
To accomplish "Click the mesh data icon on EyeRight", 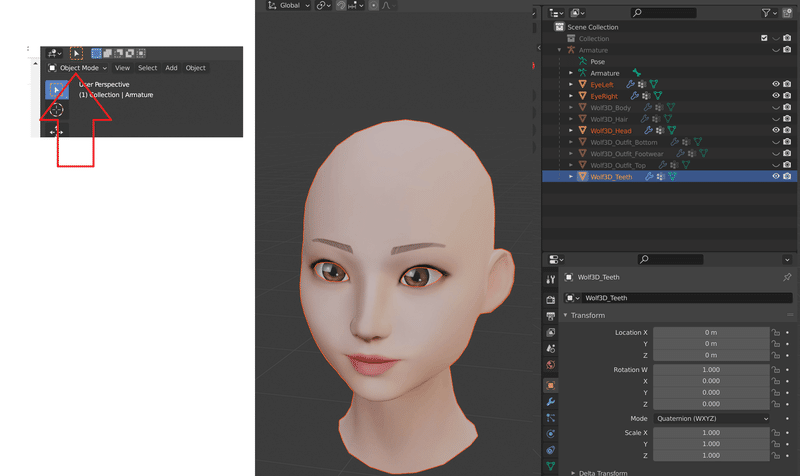I will click(658, 95).
